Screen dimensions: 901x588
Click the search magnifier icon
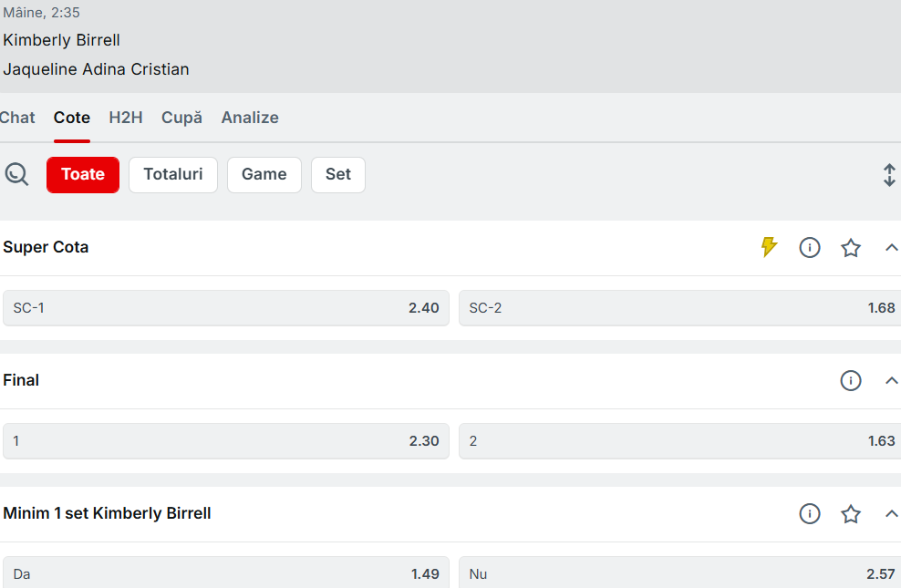[x=16, y=174]
